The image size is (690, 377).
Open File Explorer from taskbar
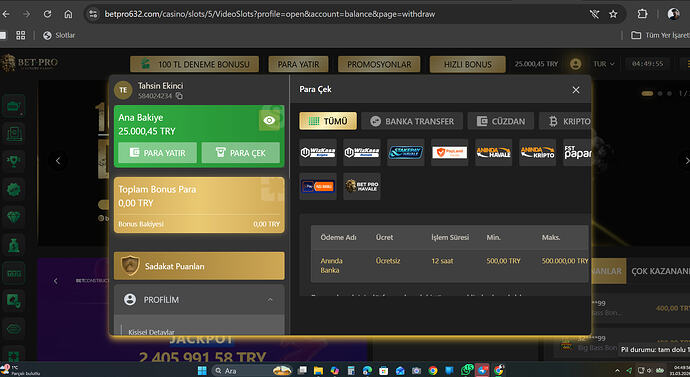pyautogui.click(x=318, y=370)
